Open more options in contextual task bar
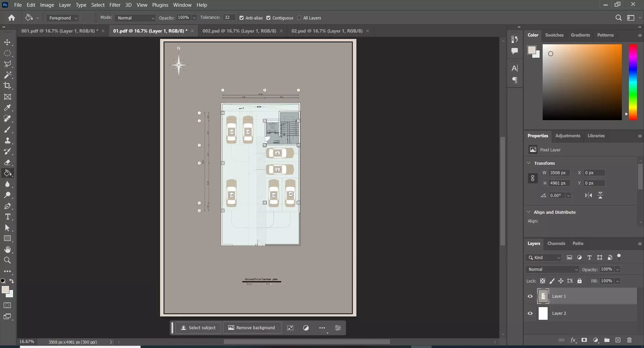This screenshot has height=348, width=644. tap(322, 328)
